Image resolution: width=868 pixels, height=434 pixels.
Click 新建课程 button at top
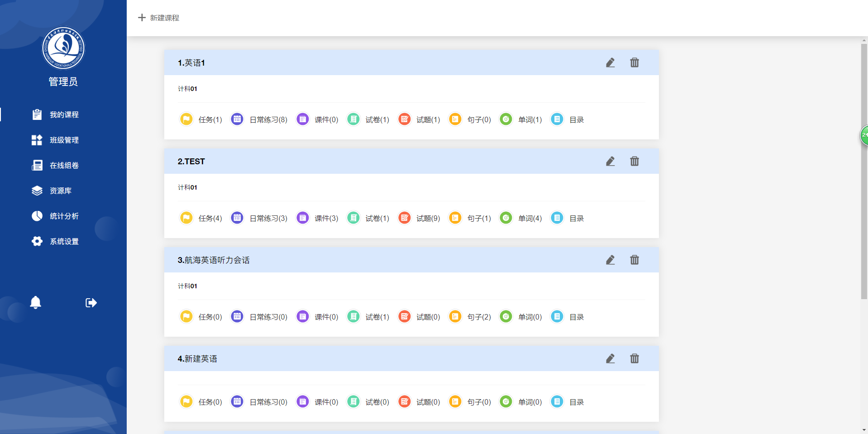[x=159, y=18]
